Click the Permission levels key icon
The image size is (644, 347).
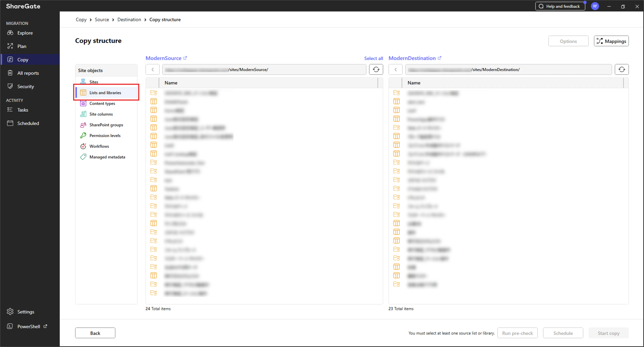[x=83, y=136]
